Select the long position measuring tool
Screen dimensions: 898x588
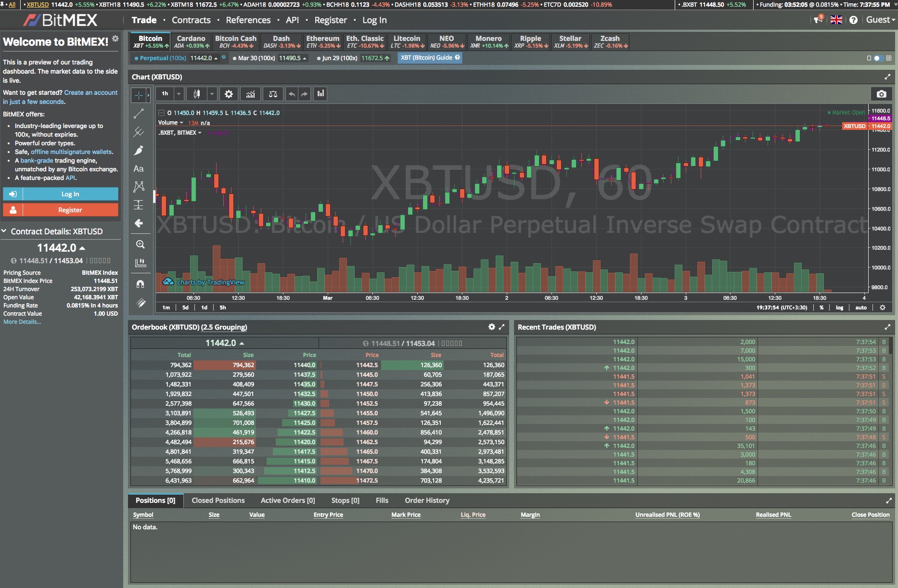click(x=139, y=205)
